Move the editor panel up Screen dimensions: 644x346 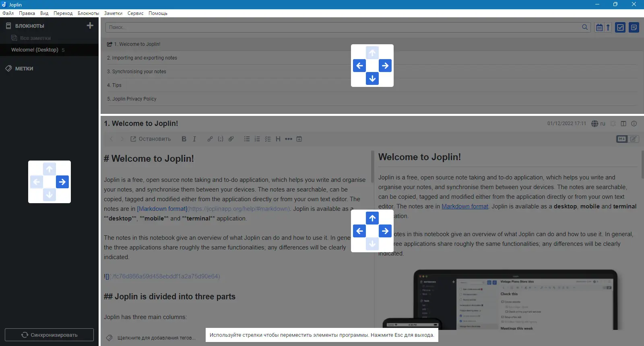[x=372, y=218]
